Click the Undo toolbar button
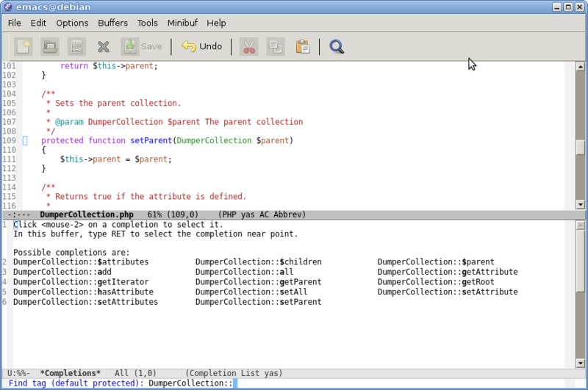The height and width of the screenshot is (390, 588). coord(201,46)
